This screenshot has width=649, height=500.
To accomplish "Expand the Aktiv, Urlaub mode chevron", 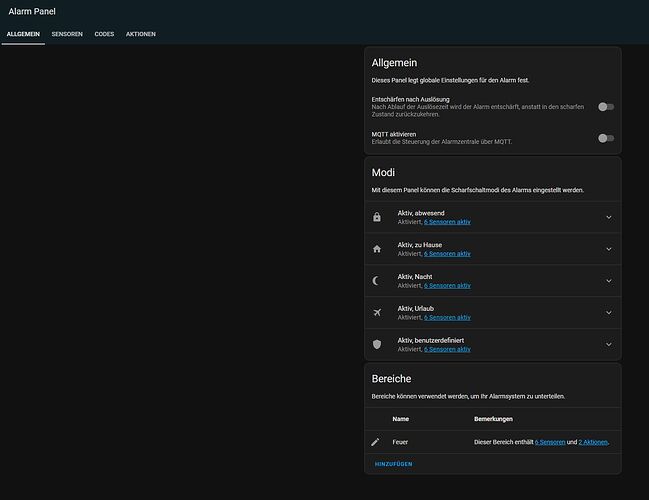I will pyautogui.click(x=609, y=312).
